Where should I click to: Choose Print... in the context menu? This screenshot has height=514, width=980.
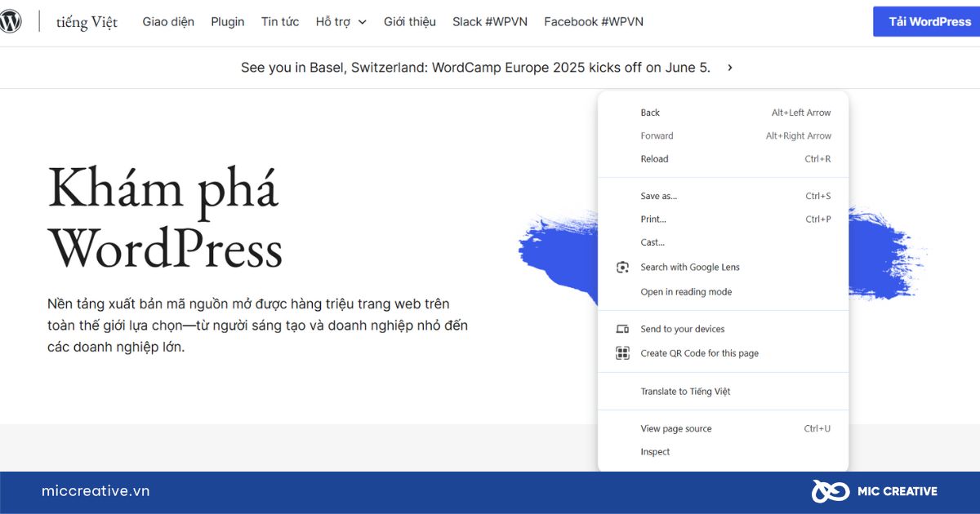[724, 219]
